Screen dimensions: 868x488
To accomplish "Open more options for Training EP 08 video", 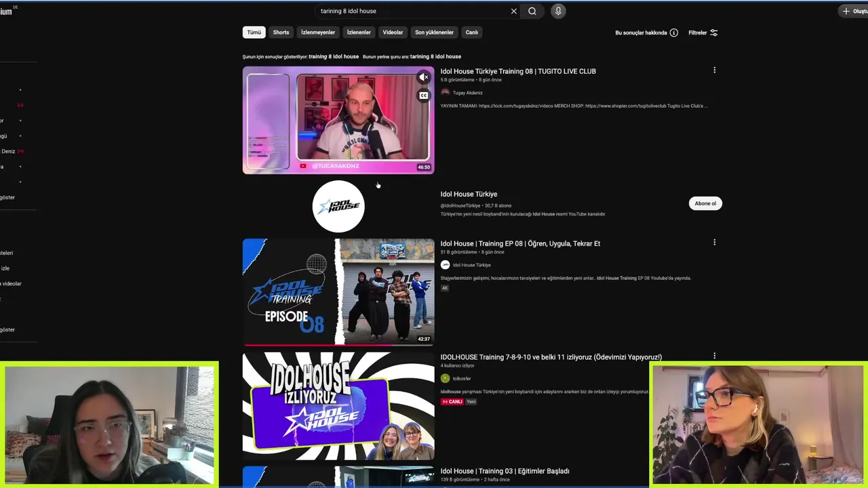I will (714, 243).
